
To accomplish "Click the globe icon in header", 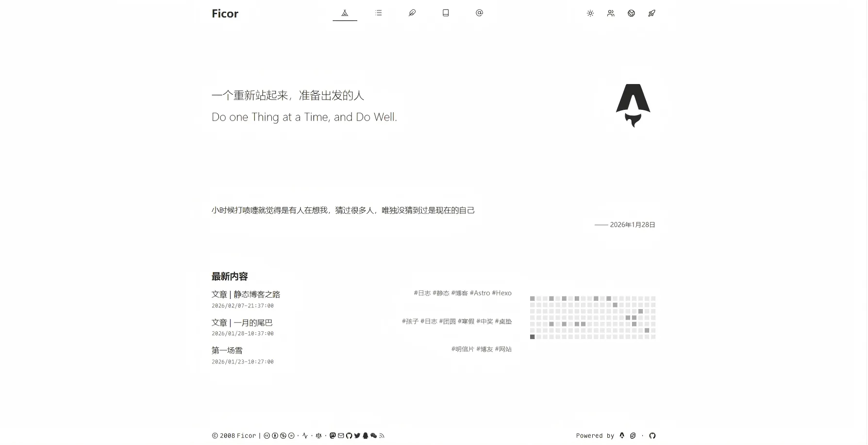I will [x=631, y=14].
